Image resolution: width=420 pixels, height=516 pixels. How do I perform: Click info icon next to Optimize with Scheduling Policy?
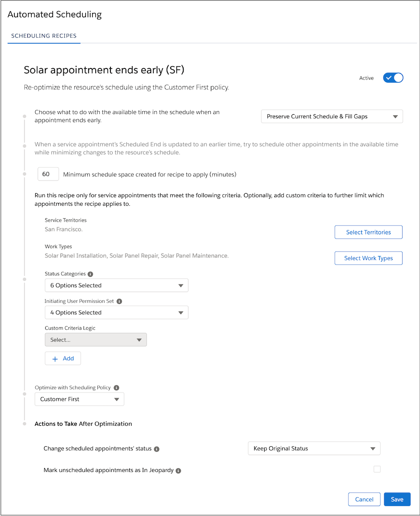[x=117, y=388]
